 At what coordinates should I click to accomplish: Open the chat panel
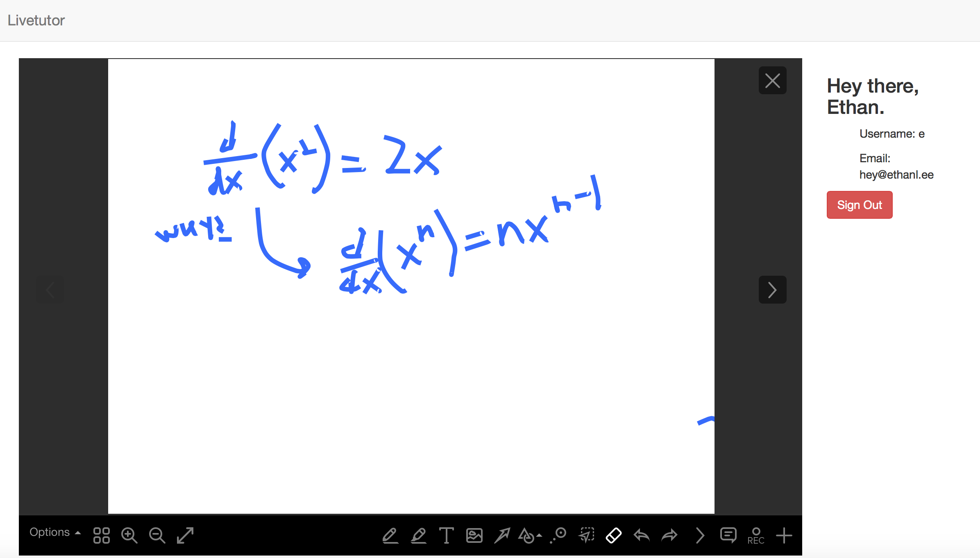728,535
